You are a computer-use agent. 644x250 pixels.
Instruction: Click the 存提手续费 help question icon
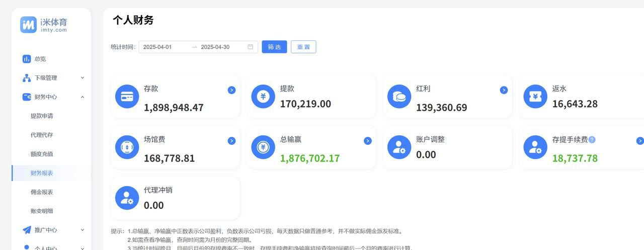tap(592, 140)
